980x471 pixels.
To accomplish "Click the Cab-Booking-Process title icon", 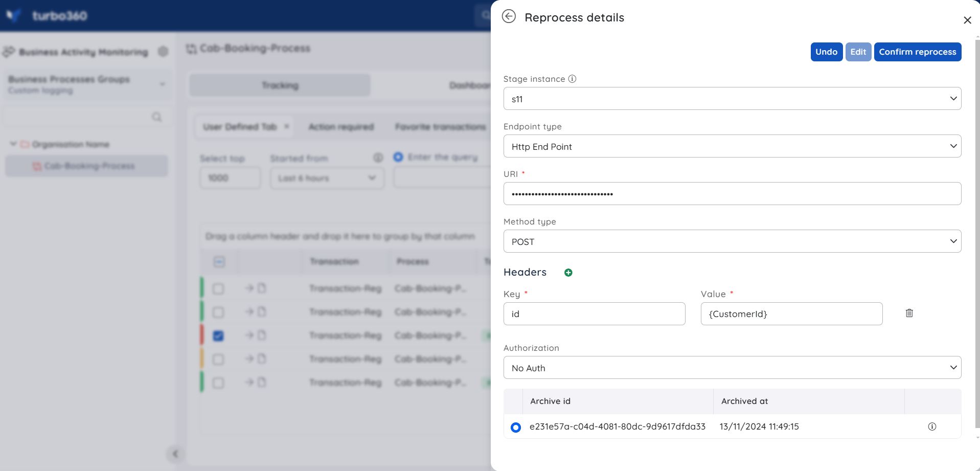I will pos(191,49).
